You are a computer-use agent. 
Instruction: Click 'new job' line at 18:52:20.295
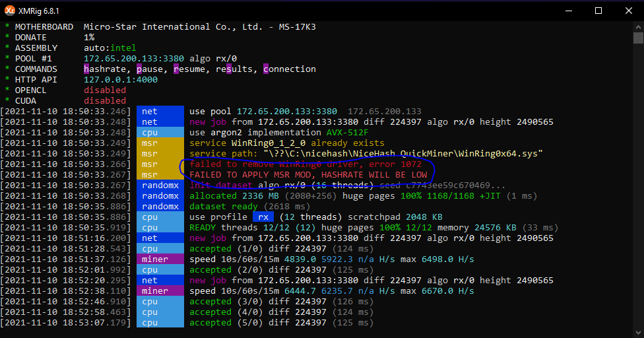coord(371,280)
